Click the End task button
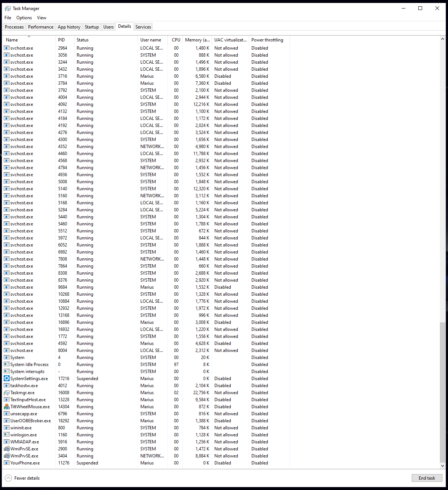The image size is (448, 490). pyautogui.click(x=427, y=478)
